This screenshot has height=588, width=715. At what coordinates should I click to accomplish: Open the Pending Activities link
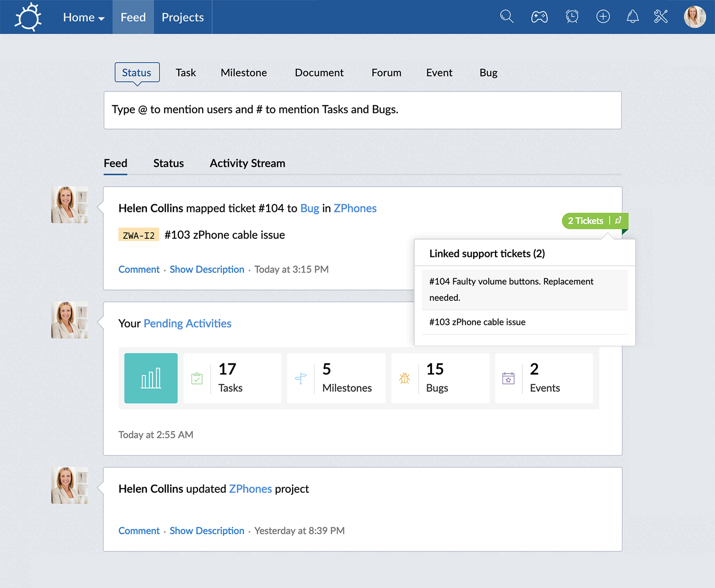(187, 323)
